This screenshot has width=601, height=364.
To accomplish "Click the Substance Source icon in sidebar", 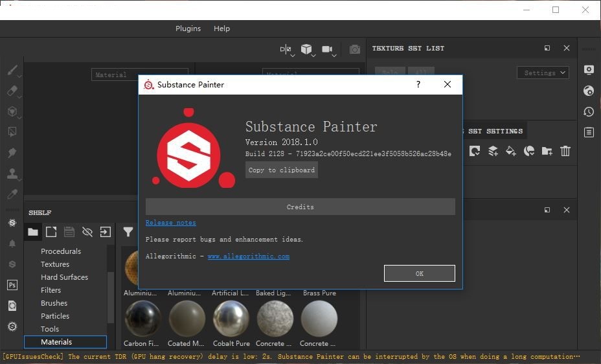I will [x=12, y=223].
